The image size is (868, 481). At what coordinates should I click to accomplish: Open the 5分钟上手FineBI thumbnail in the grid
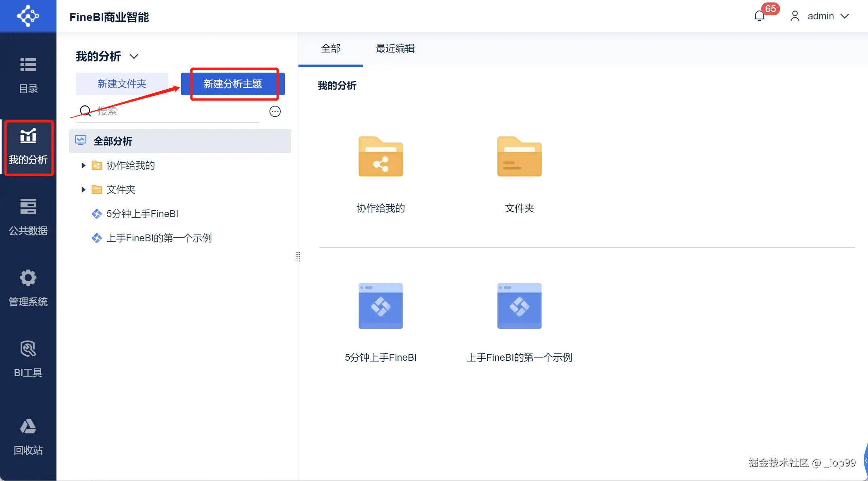pos(380,307)
